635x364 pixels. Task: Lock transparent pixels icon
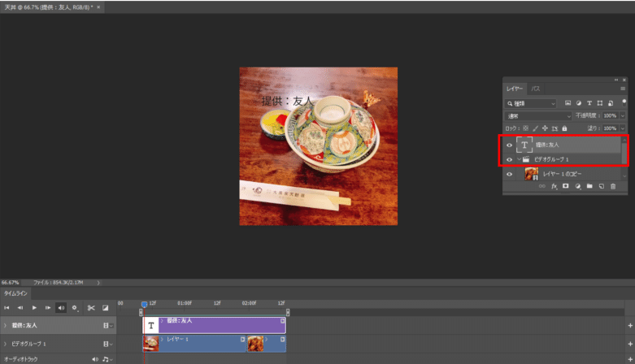(x=526, y=128)
